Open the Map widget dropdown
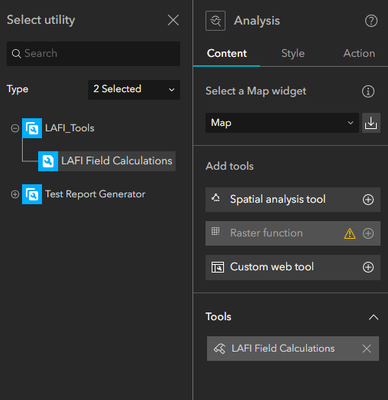Viewport: 388px width, 400px height. (x=282, y=123)
